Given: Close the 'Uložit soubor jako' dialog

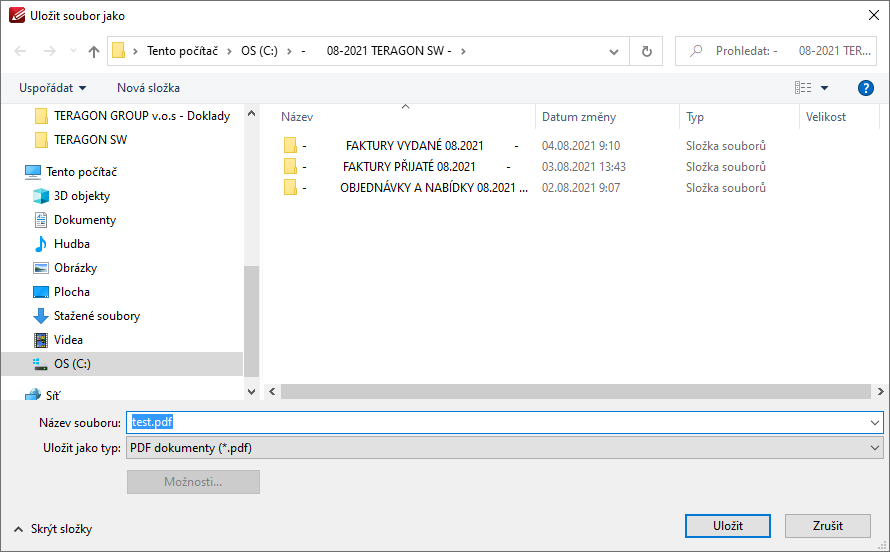Looking at the screenshot, I should [x=874, y=15].
